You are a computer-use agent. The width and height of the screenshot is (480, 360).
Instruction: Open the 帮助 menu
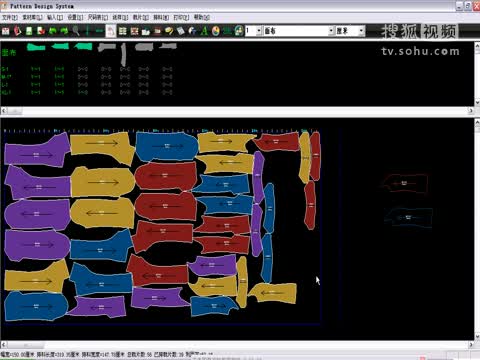tap(202, 17)
